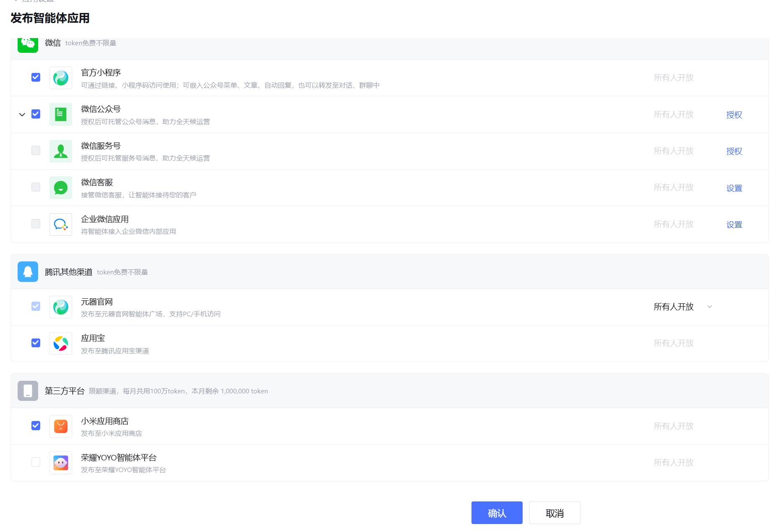Image resolution: width=777 pixels, height=532 pixels.
Task: Click 设置 link for 微信客服
Action: point(734,188)
